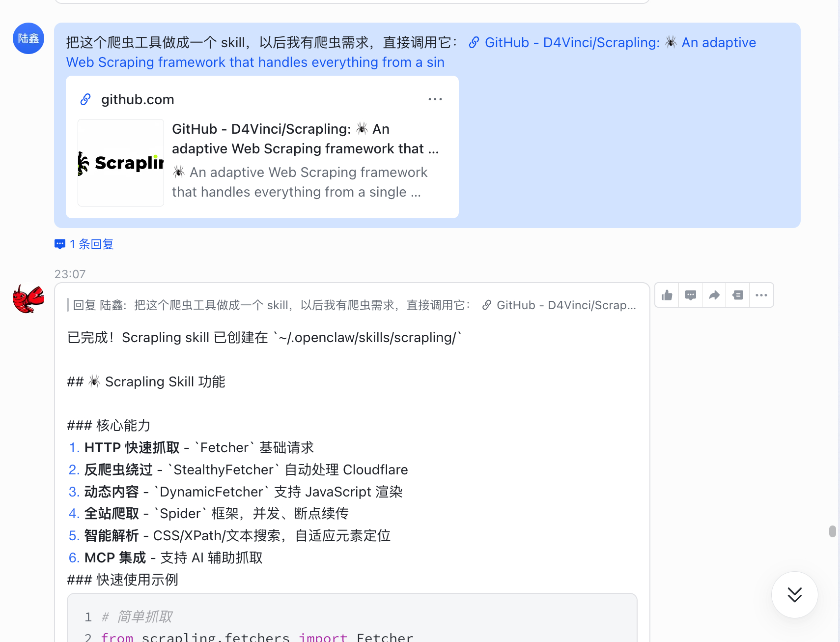Click the timestamp "23:07"
840x642 pixels.
pyautogui.click(x=70, y=274)
